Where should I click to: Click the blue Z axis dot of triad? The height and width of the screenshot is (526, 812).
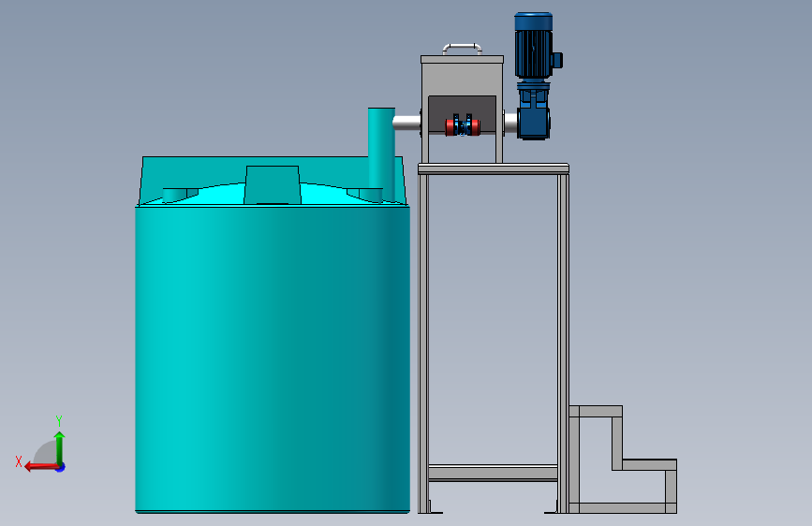(61, 467)
